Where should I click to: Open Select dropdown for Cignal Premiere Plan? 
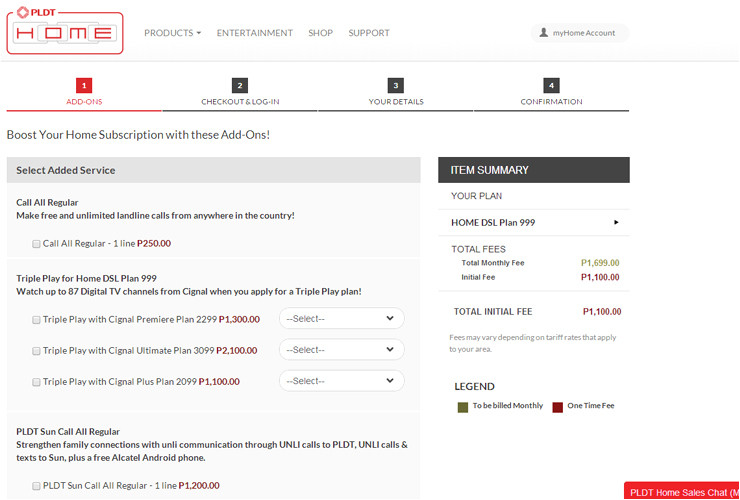click(x=341, y=319)
